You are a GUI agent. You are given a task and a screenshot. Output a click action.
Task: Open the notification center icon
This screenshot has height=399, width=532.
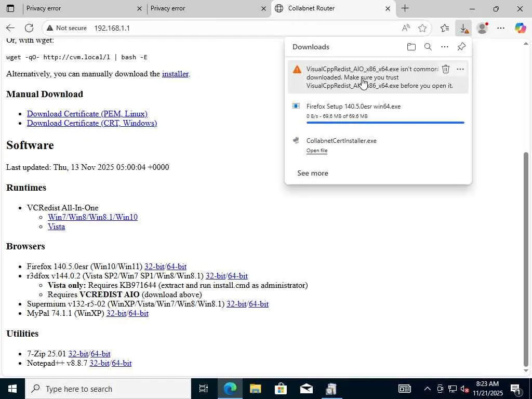(x=516, y=389)
